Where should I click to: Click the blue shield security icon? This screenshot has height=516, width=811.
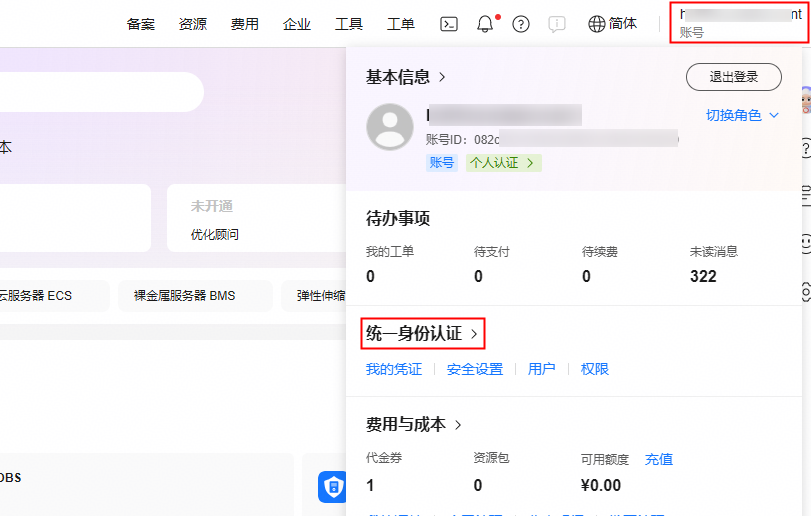[x=333, y=487]
